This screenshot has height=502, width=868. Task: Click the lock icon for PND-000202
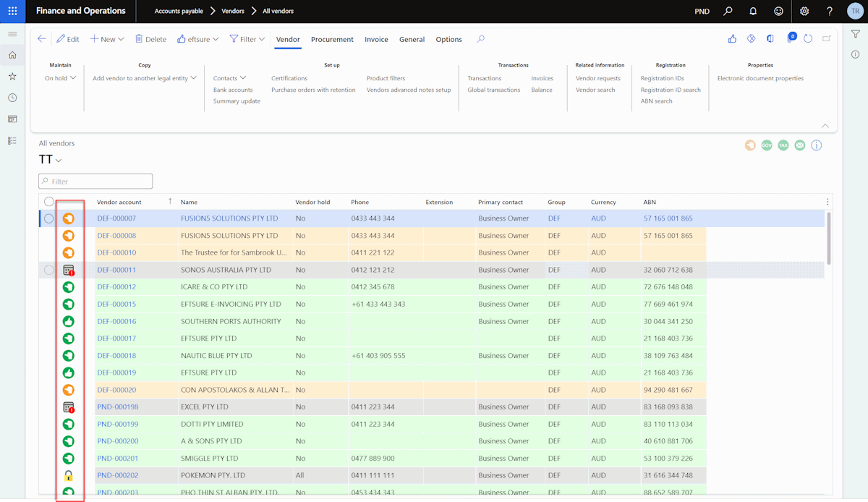[68, 475]
